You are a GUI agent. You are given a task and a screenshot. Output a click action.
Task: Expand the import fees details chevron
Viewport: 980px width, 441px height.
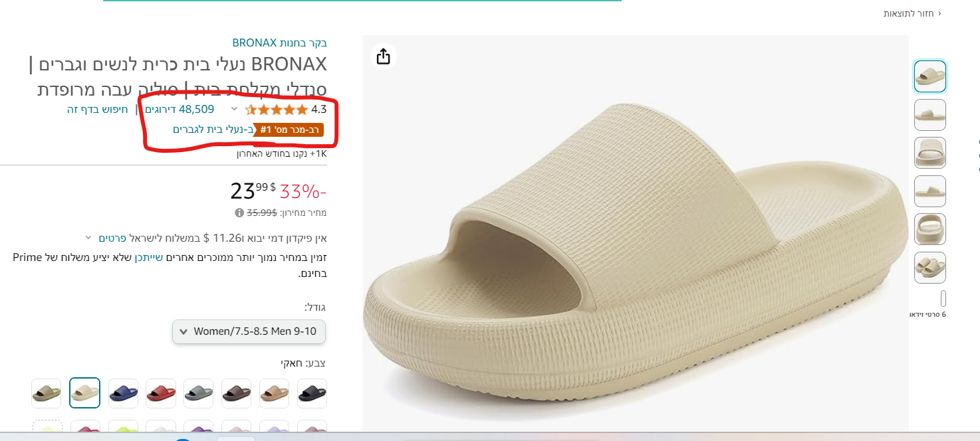click(x=88, y=238)
